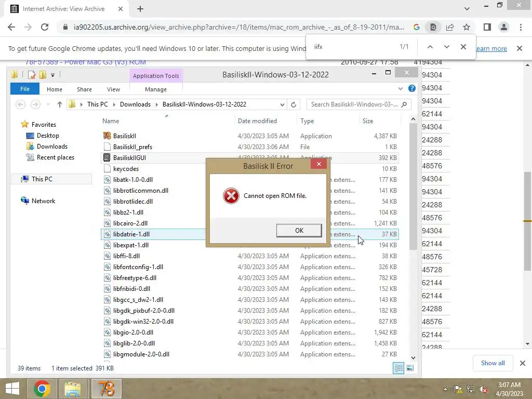Open a new Chrome tab
The image size is (532, 399).
140,9
